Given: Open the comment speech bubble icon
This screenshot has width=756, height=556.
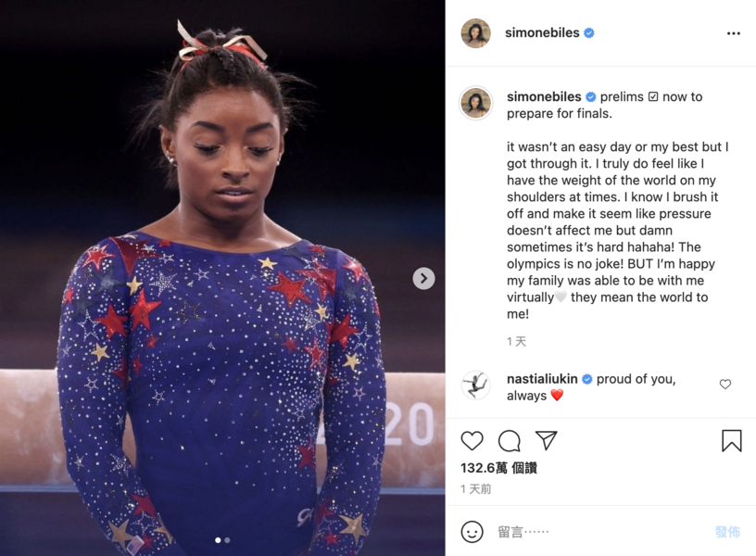Looking at the screenshot, I should pos(510,441).
